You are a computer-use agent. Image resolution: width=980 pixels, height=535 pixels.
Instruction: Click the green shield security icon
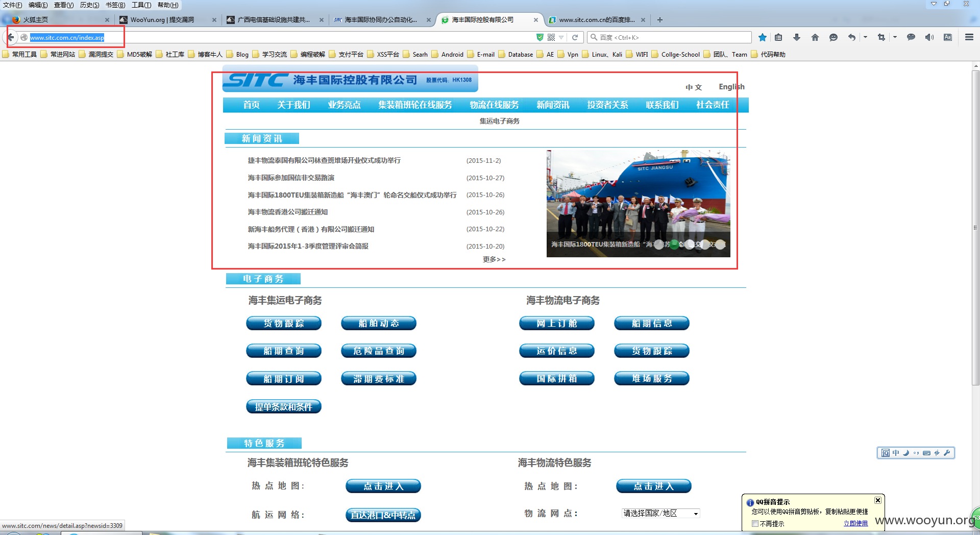[540, 37]
